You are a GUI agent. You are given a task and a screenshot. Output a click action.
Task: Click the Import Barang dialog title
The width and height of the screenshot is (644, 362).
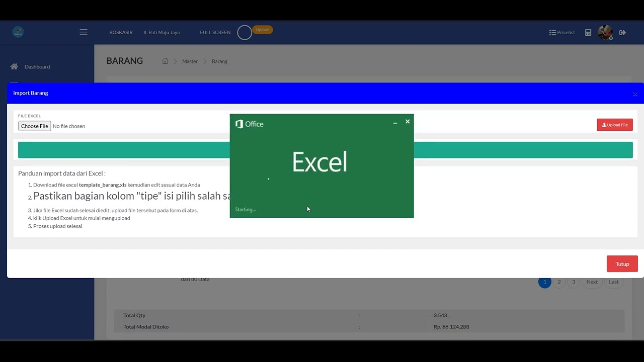point(31,93)
